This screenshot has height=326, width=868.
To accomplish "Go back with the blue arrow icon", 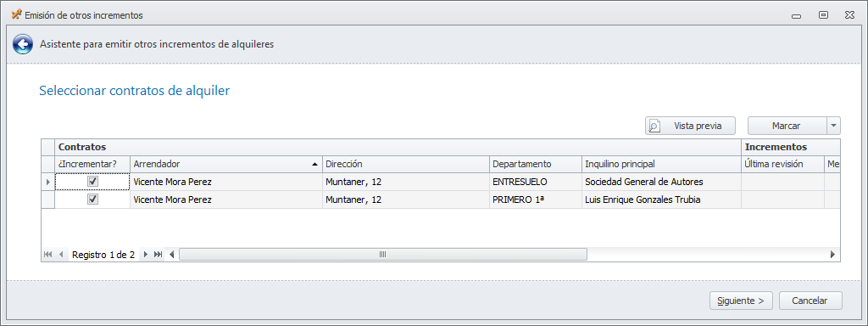I will tap(23, 44).
